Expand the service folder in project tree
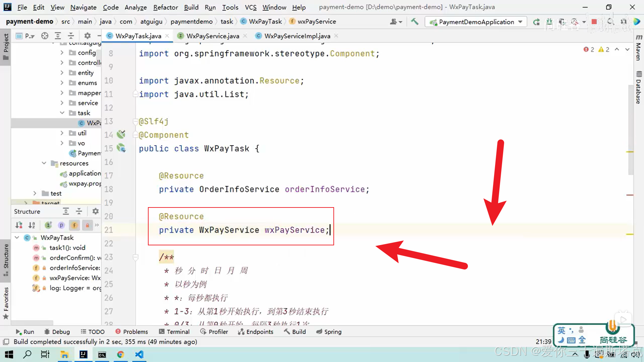 62,103
